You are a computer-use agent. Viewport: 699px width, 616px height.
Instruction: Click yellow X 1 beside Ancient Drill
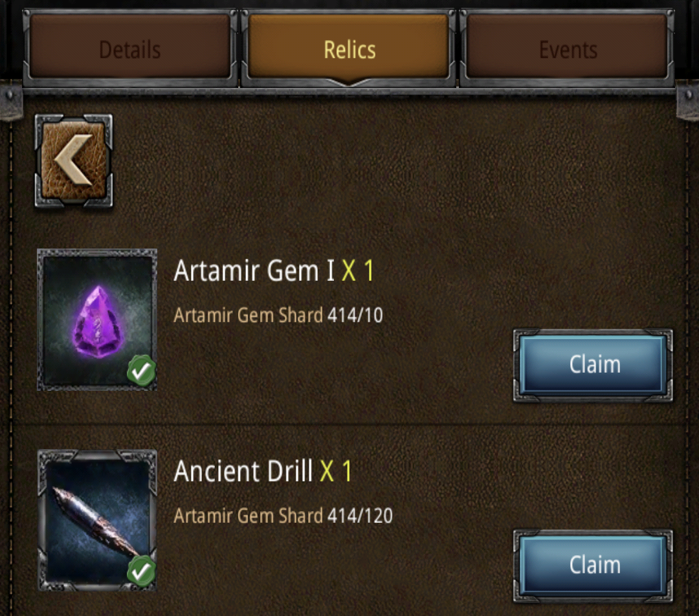tap(336, 471)
